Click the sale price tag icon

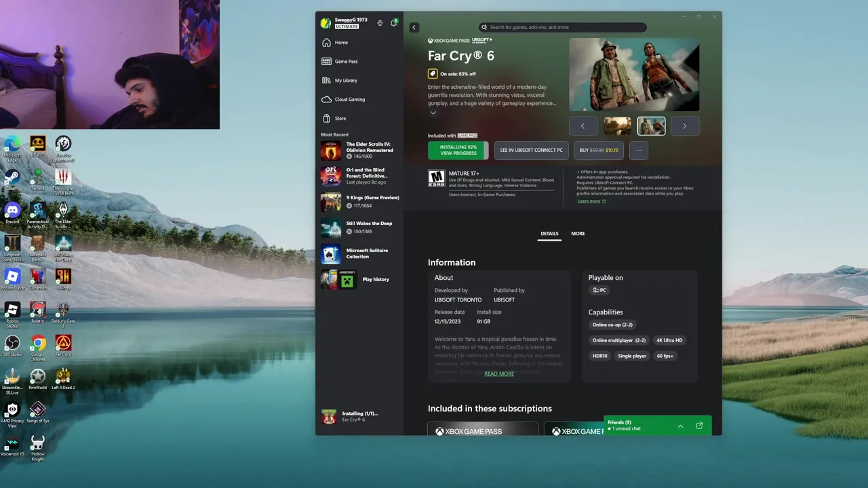coord(433,74)
